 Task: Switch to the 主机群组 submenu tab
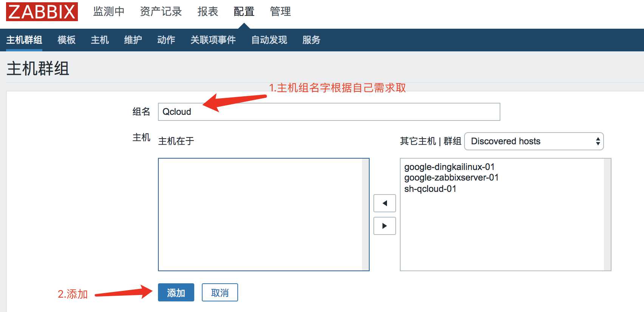(x=24, y=40)
